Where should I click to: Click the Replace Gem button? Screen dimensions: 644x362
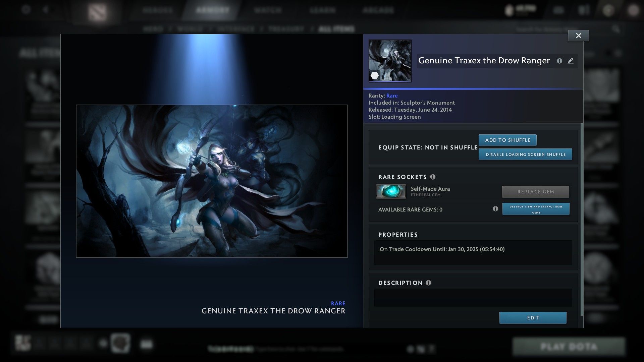[x=535, y=192]
